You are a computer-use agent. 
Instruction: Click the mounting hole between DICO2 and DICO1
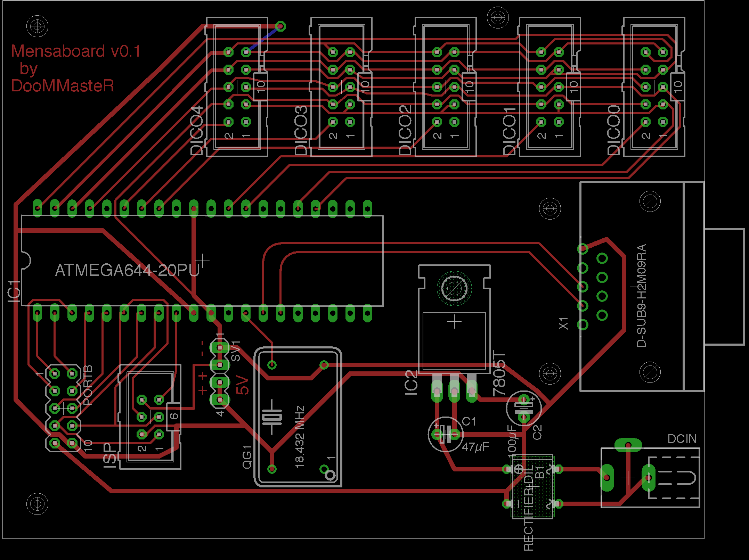498,17
